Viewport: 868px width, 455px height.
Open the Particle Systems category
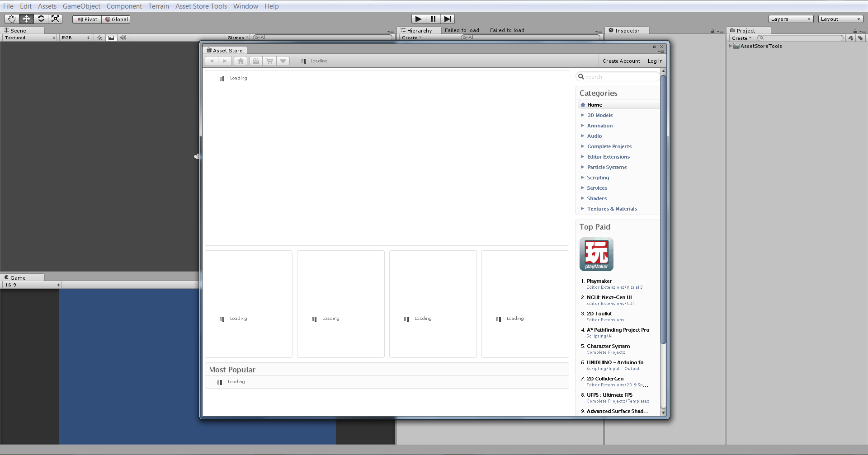607,167
